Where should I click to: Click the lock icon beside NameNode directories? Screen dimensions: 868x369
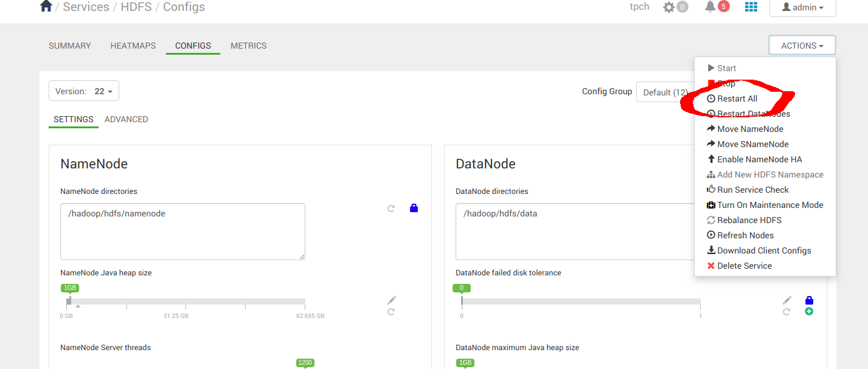point(414,207)
